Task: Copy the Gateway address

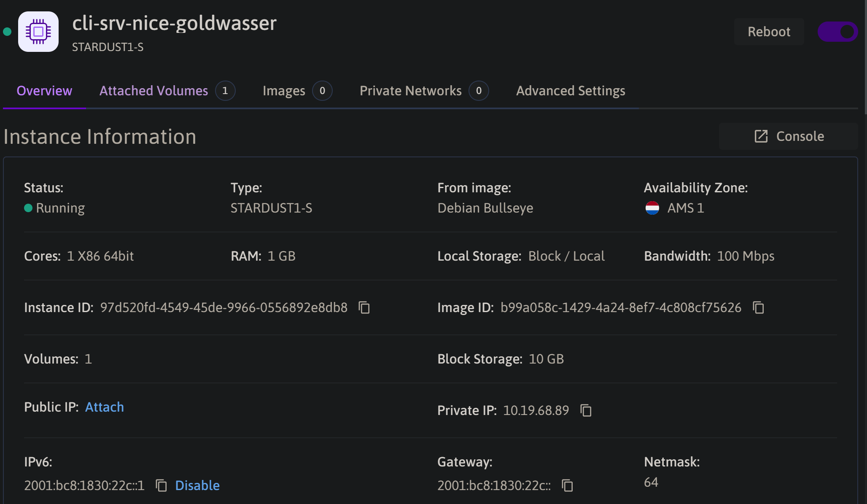Action: tap(567, 485)
